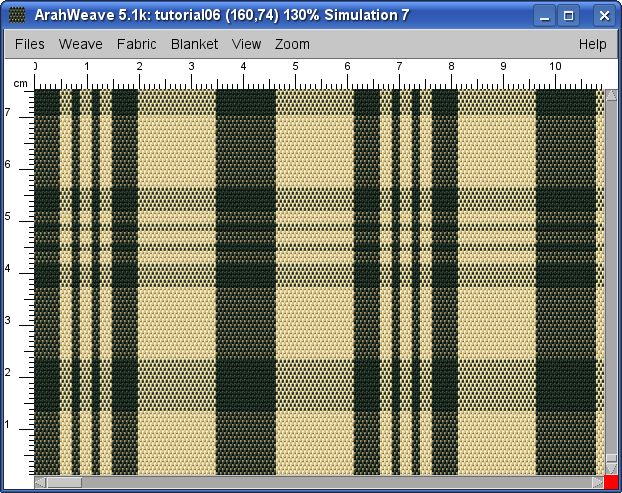622x493 pixels.
Task: Click the red square in the corner
Action: point(611,483)
